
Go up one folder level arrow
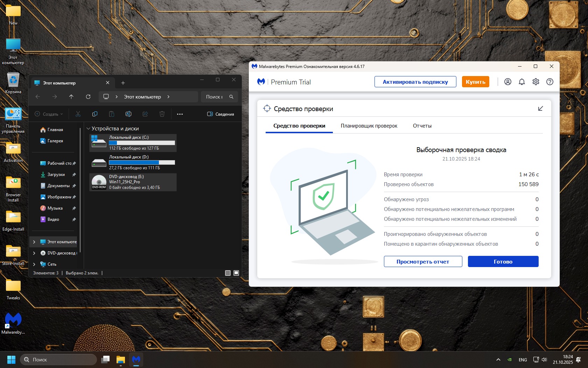pyautogui.click(x=71, y=97)
